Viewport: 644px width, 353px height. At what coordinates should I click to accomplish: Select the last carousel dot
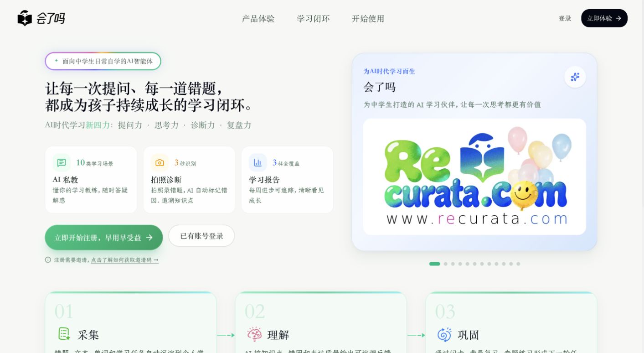[518, 264]
